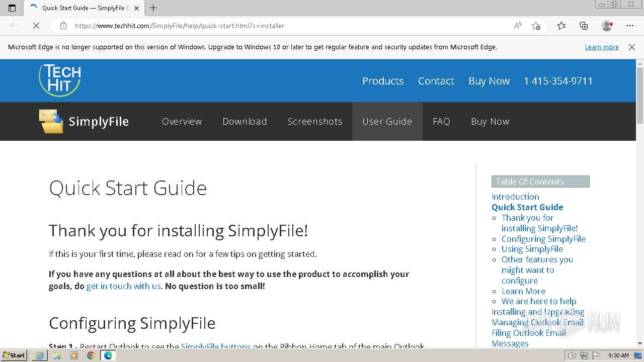Jump to Thank you for installing SimplyFile

tap(539, 223)
